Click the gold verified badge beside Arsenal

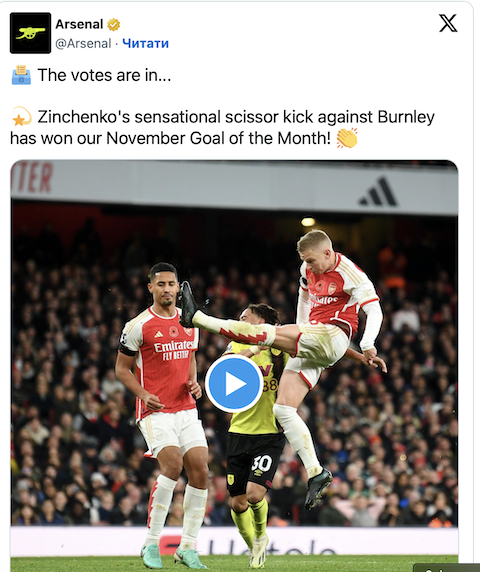[113, 25]
